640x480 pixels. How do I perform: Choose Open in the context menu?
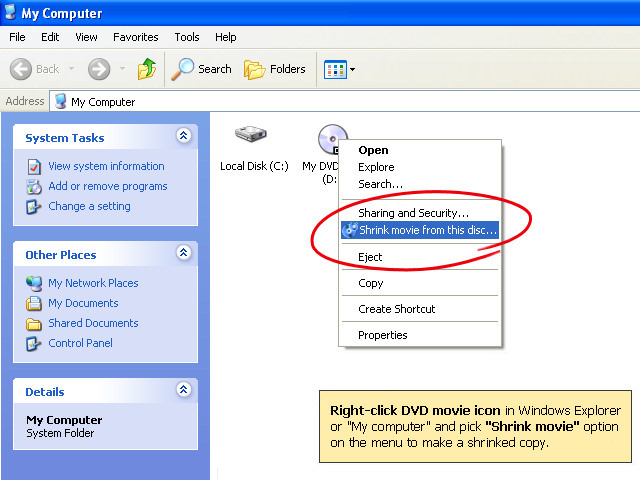pos(420,150)
